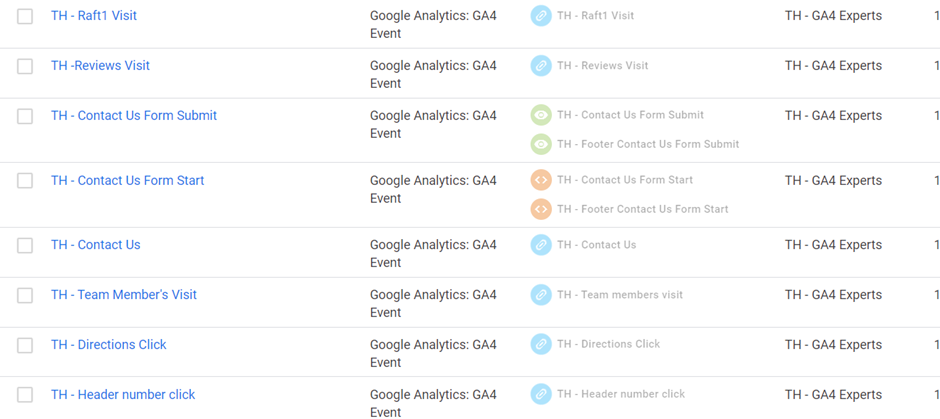
Task: Click the TH - Footer Contact Us Form Submit trigger
Action: [x=648, y=144]
